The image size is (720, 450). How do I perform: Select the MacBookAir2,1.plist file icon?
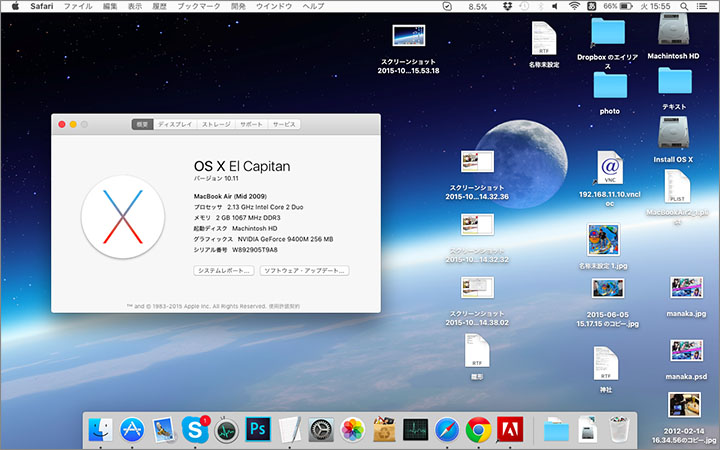coord(677,186)
